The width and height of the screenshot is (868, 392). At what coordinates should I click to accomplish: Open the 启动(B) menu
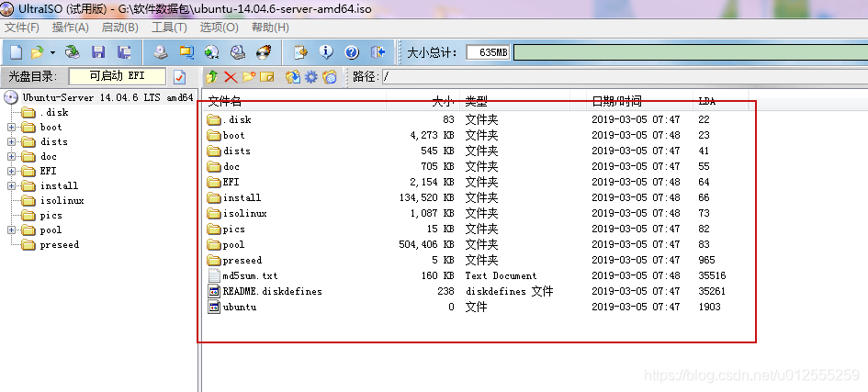120,28
